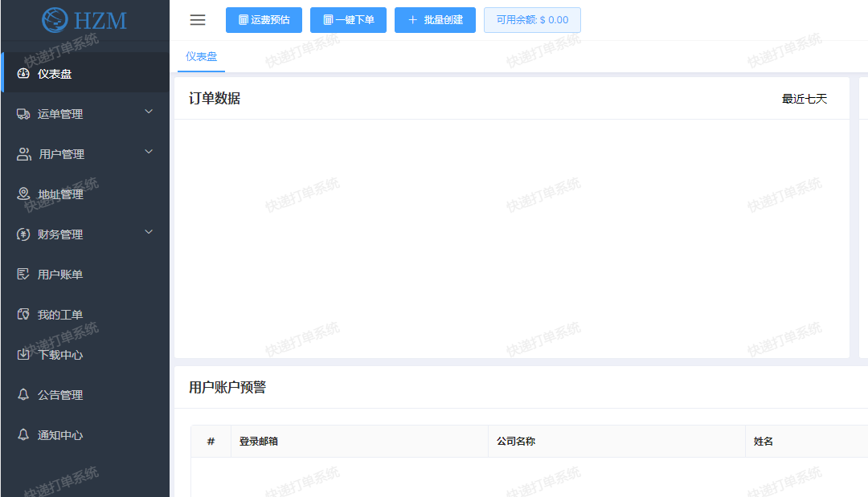Toggle the hamburger sidebar collapse icon
Image resolution: width=868 pixels, height=497 pixels.
198,20
